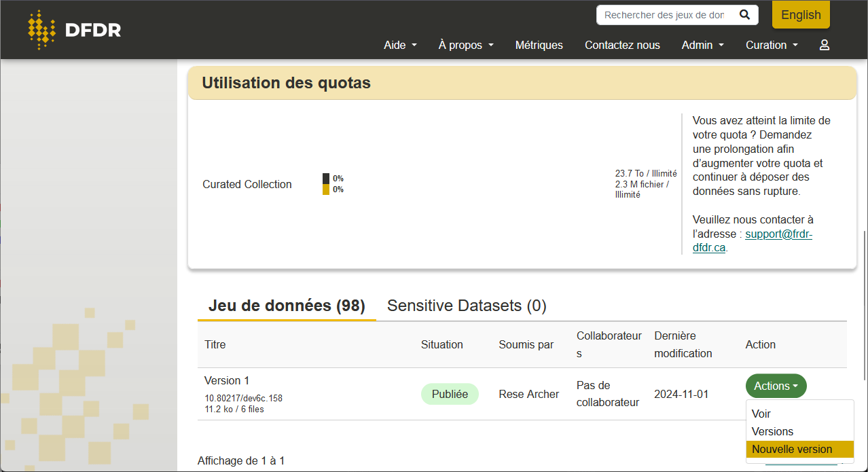Click submitter name Rese Archer
This screenshot has height=472, width=868.
pyautogui.click(x=528, y=394)
